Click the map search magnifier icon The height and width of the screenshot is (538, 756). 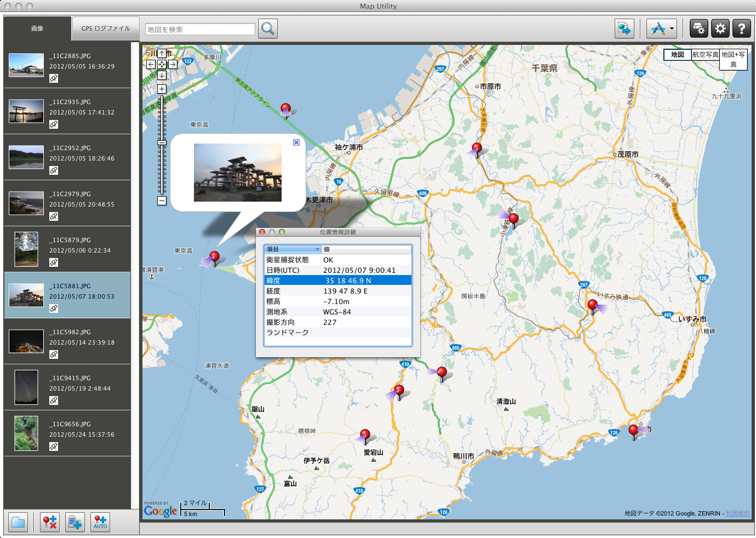pyautogui.click(x=267, y=28)
